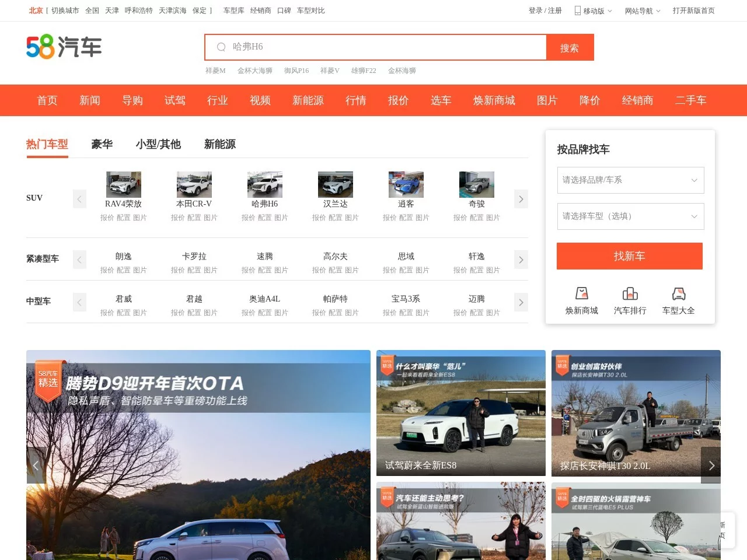Expand the 请选择车型（选填）selector
Viewport: 747px width, 560px height.
tap(630, 216)
